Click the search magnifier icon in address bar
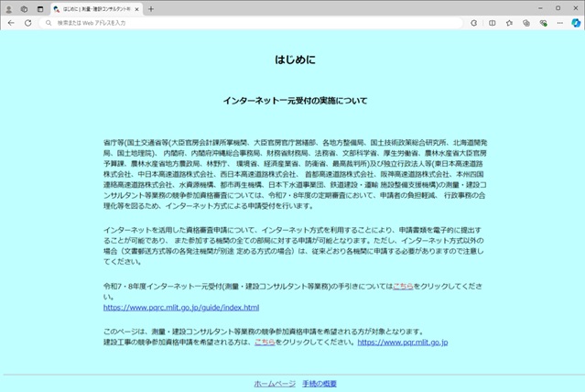This screenshot has width=585, height=392. [49, 23]
